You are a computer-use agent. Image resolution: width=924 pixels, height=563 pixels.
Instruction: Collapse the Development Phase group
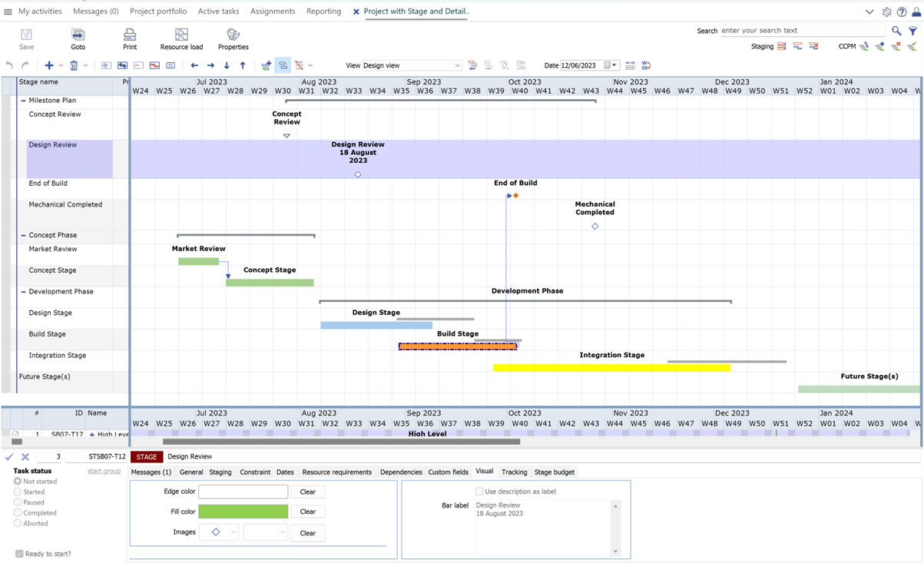click(23, 292)
